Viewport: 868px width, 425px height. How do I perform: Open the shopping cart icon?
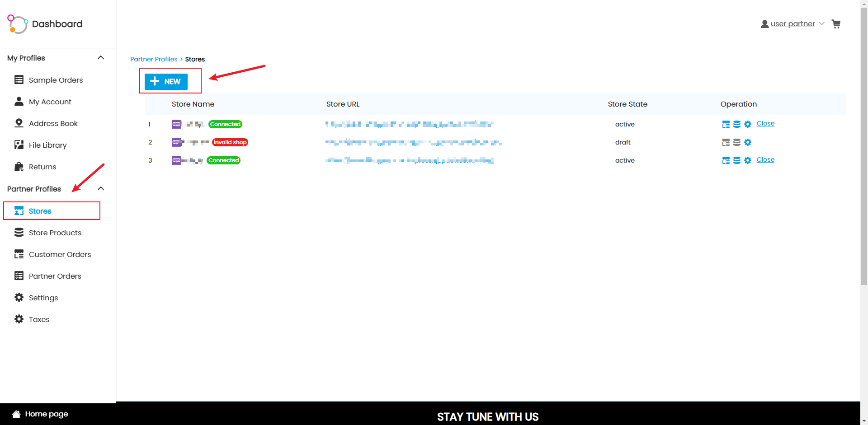pyautogui.click(x=836, y=23)
